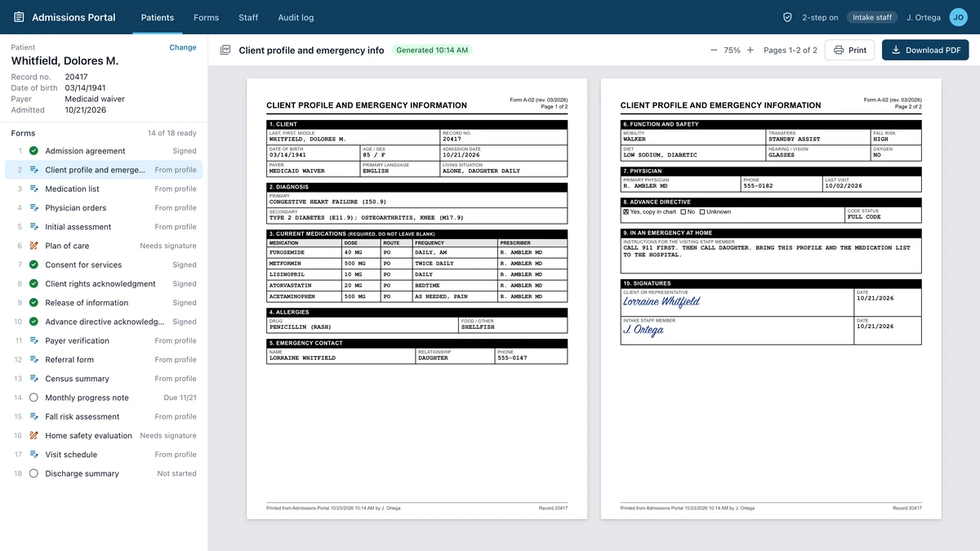This screenshot has width=980, height=551.
Task: Select the Monthly progress note form
Action: 104,398
